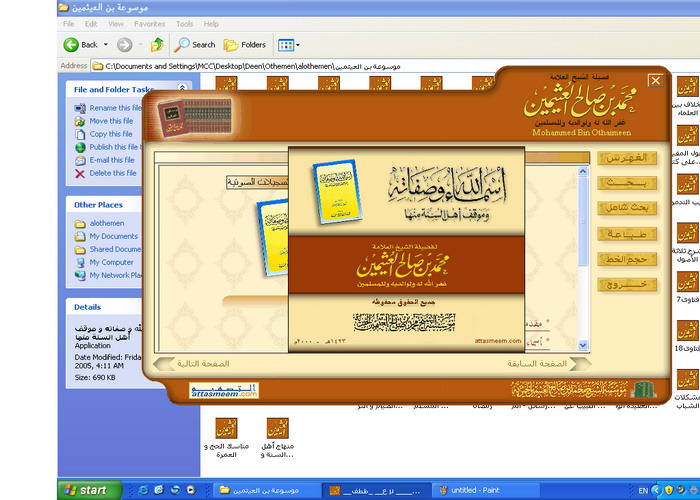Open the Tools menu
The image size is (700, 500).
coord(184,23)
